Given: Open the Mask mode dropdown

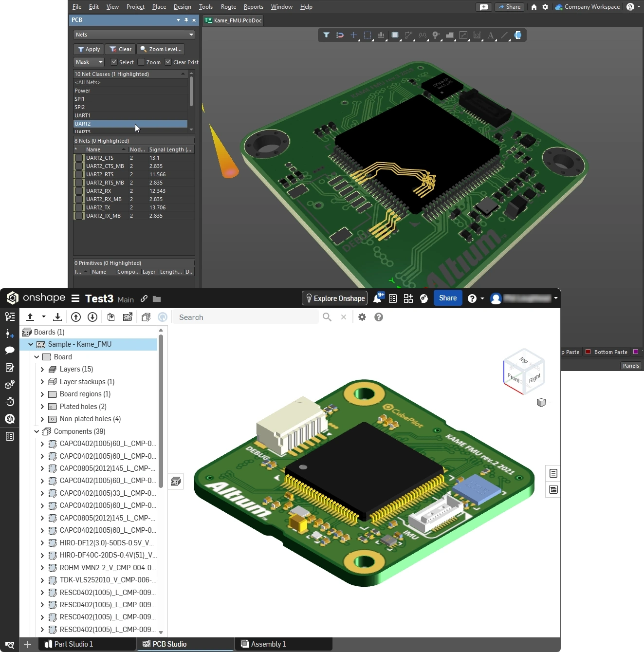Looking at the screenshot, I should click(89, 62).
